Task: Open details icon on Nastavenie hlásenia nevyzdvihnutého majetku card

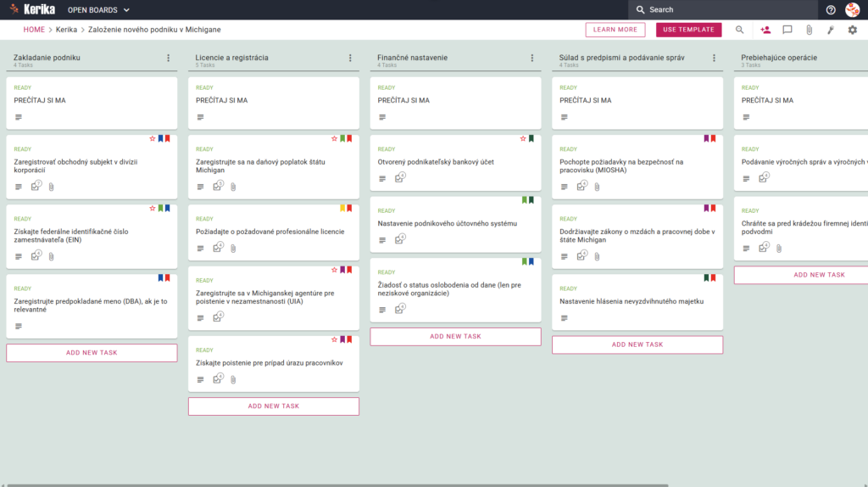Action: [x=564, y=318]
